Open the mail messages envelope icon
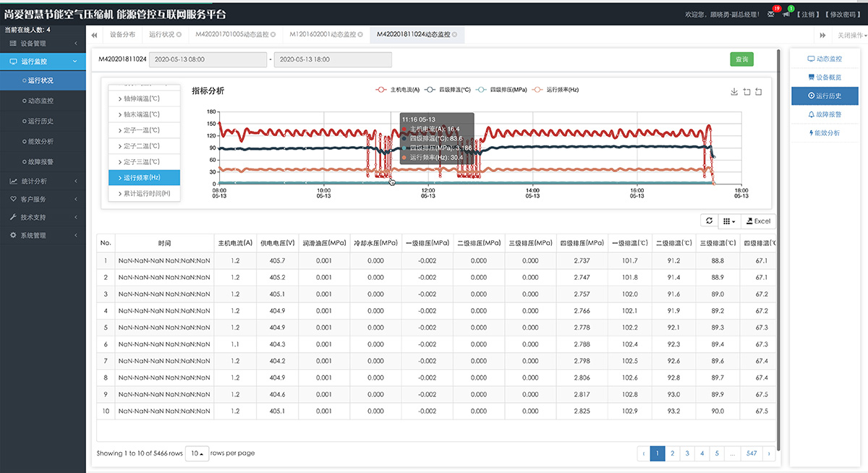Viewport: 868px width, 473px height. [x=770, y=14]
